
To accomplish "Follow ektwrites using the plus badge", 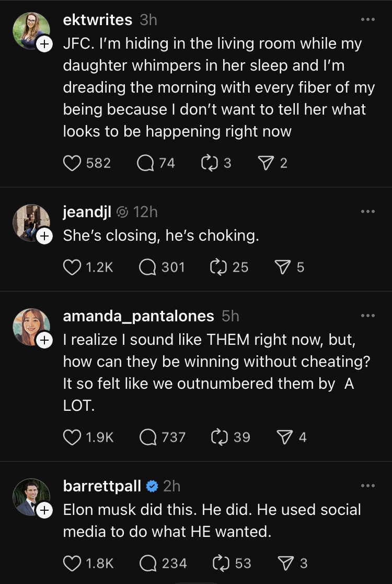I will 44,45.
